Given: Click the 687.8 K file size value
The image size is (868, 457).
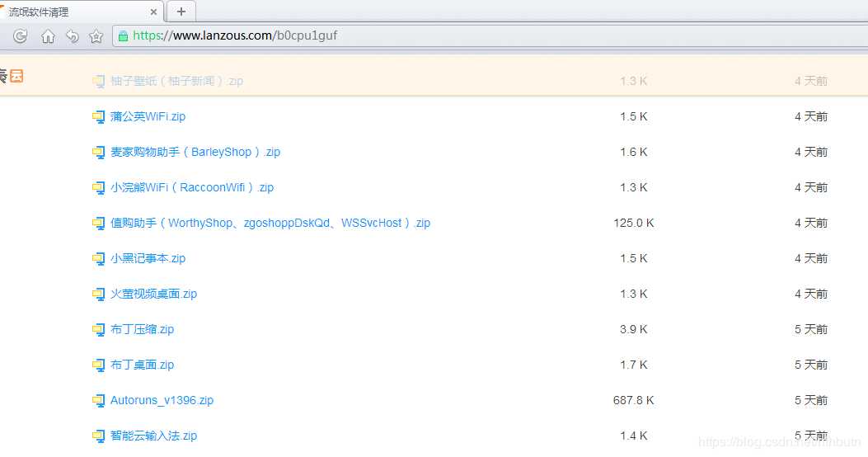Looking at the screenshot, I should 634,400.
